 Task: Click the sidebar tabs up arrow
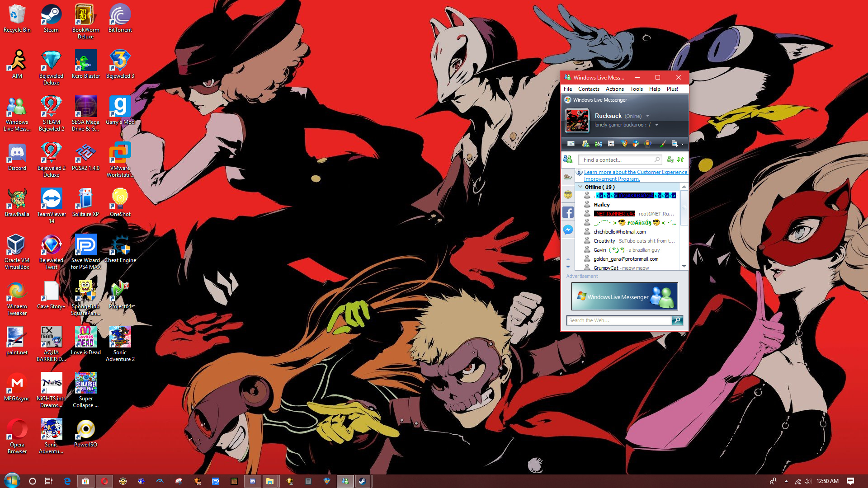[x=568, y=259]
